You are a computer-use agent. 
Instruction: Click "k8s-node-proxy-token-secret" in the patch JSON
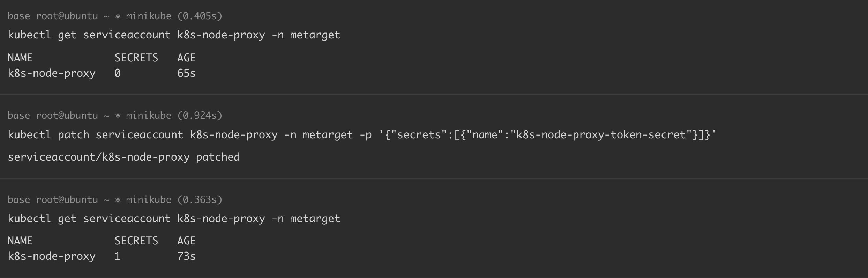coord(601,135)
